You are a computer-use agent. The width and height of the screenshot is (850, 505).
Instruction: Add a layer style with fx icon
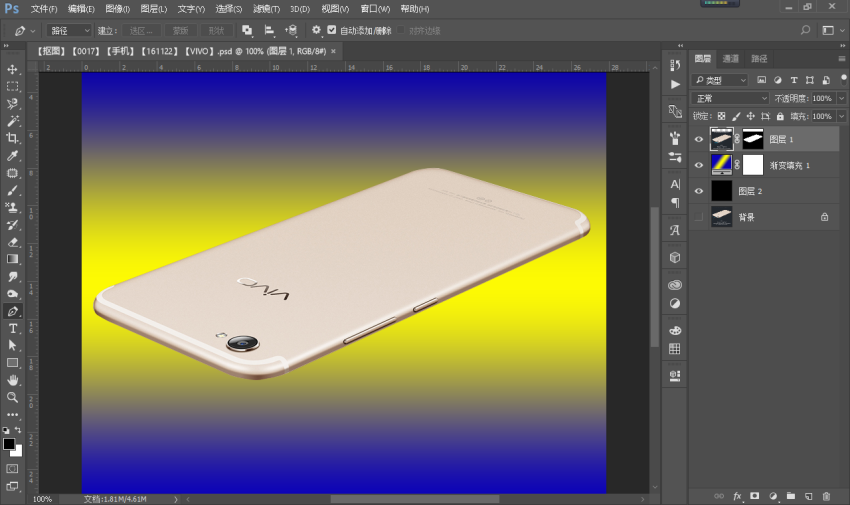737,496
